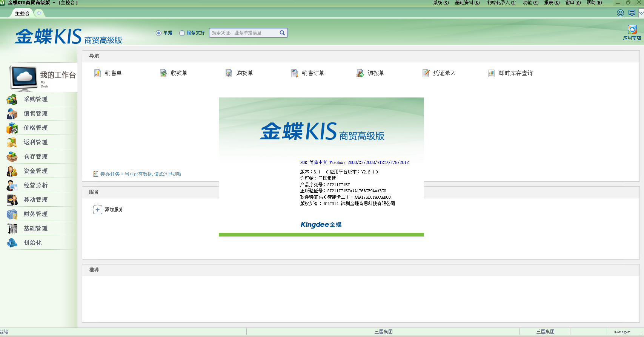Click the 服务 section header
The image size is (644, 337).
point(94,192)
